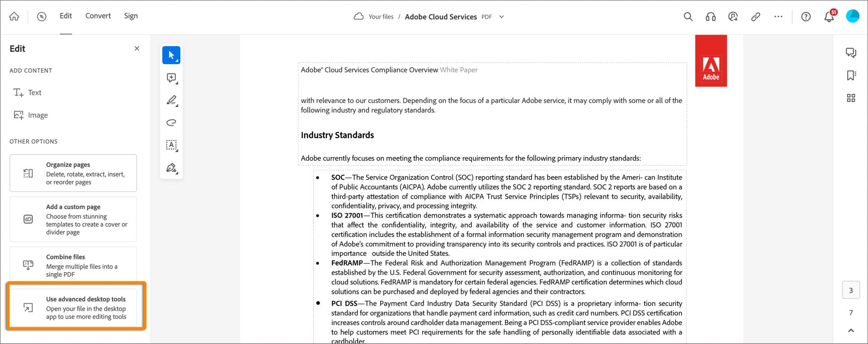Open the Help question mark icon
Image resolution: width=868 pixels, height=344 pixels.
point(806,17)
